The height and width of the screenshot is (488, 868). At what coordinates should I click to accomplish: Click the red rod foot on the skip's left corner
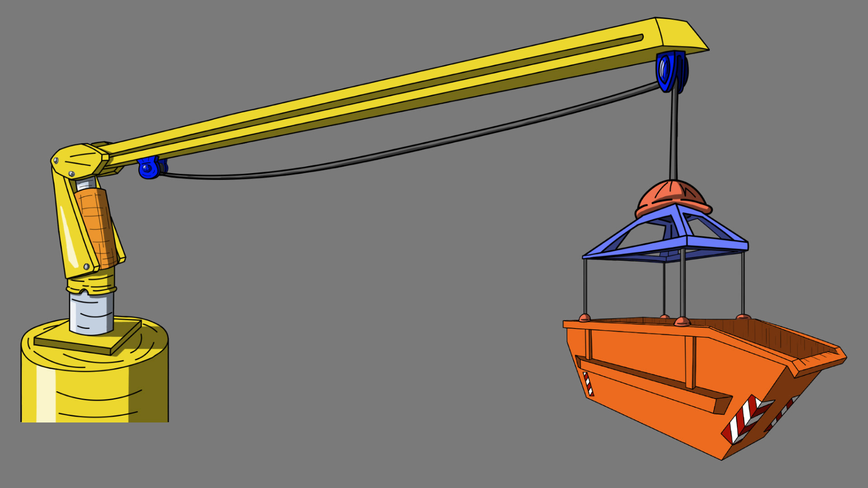point(585,317)
